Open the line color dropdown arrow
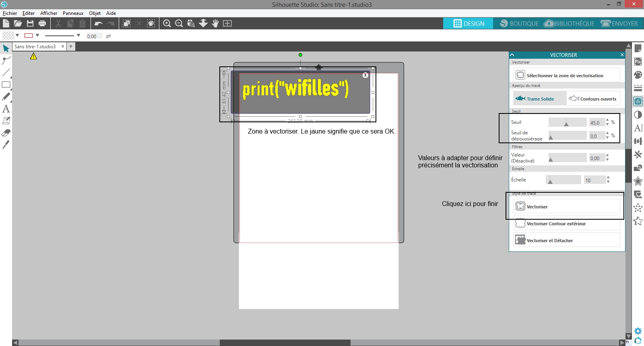The height and width of the screenshot is (346, 644). pyautogui.click(x=37, y=35)
